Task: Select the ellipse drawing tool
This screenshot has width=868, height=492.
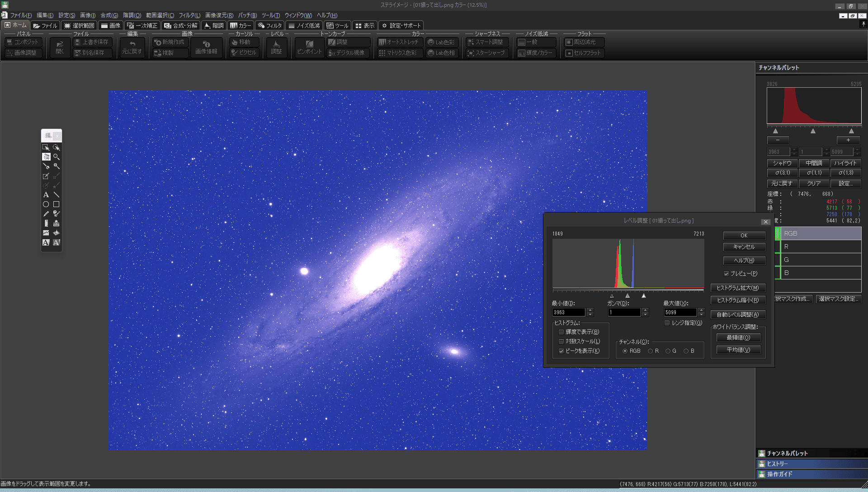Action: tap(46, 204)
